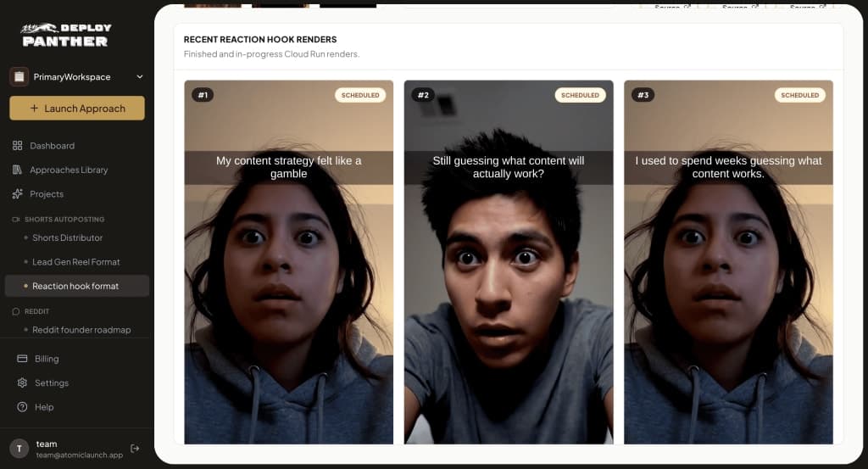Open Settings gear icon
868x469 pixels.
[22, 382]
